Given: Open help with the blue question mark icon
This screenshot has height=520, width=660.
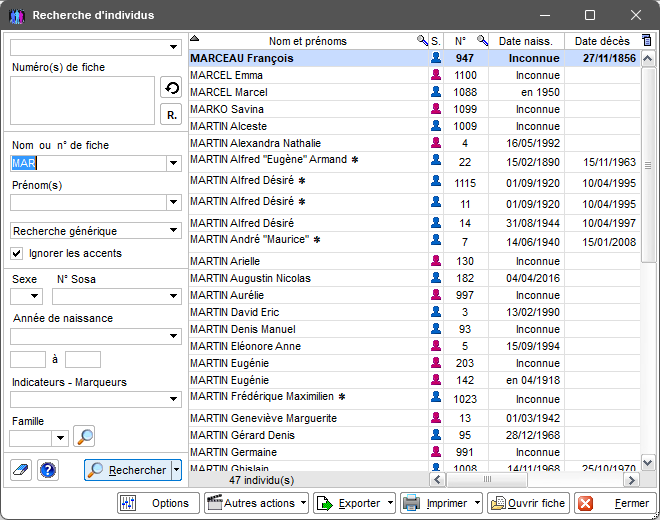Looking at the screenshot, I should click(48, 470).
